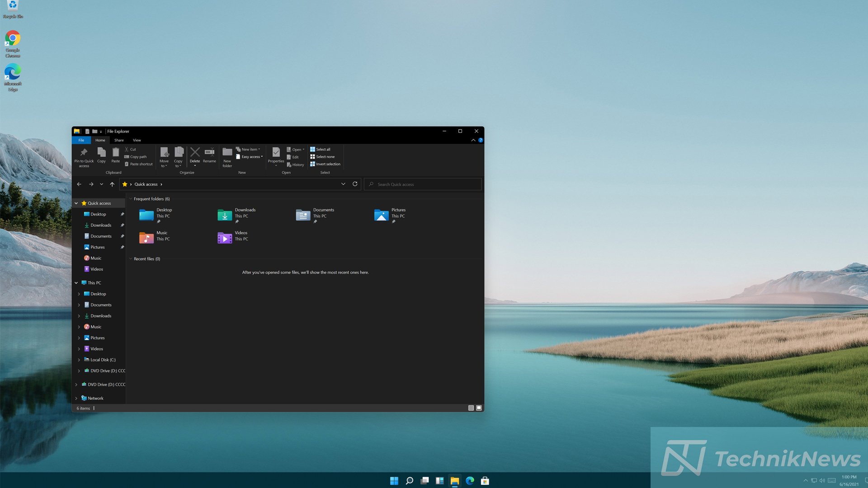Open taskbar Search

click(x=410, y=481)
